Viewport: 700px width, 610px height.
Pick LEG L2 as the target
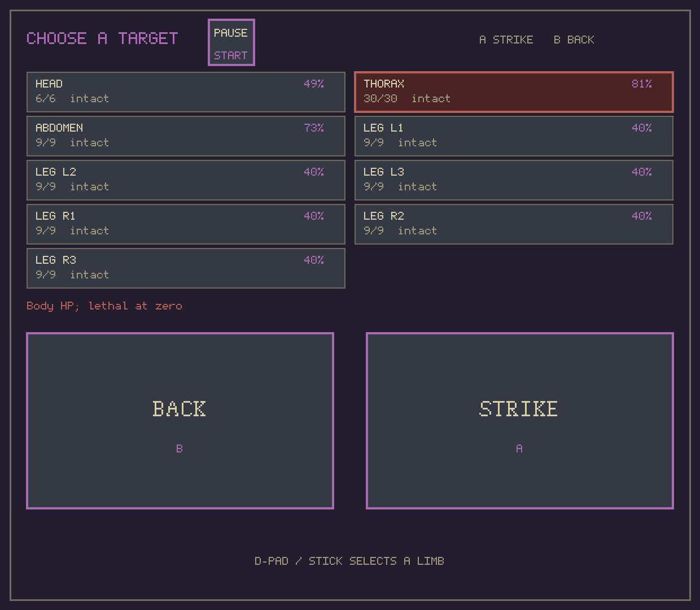pyautogui.click(x=186, y=180)
